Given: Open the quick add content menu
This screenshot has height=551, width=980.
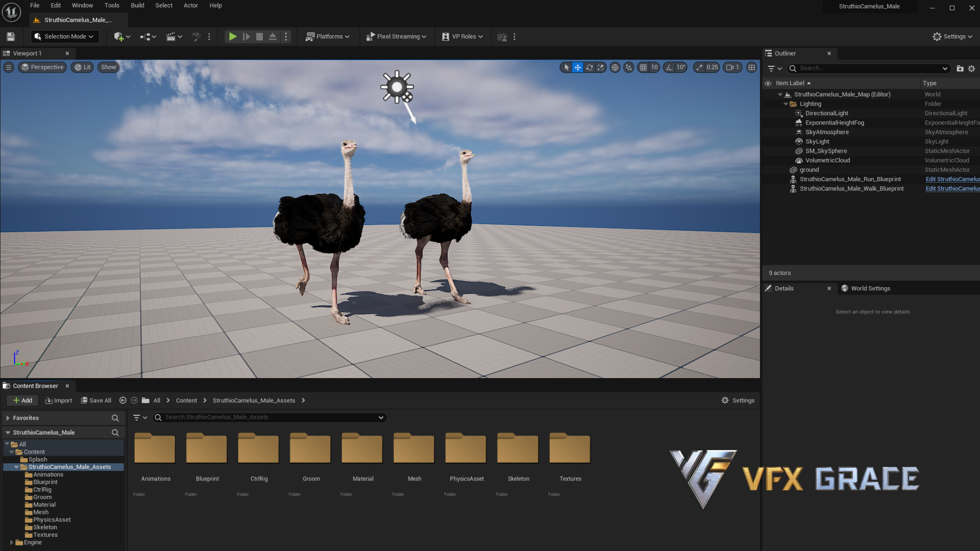Looking at the screenshot, I should tap(122, 37).
